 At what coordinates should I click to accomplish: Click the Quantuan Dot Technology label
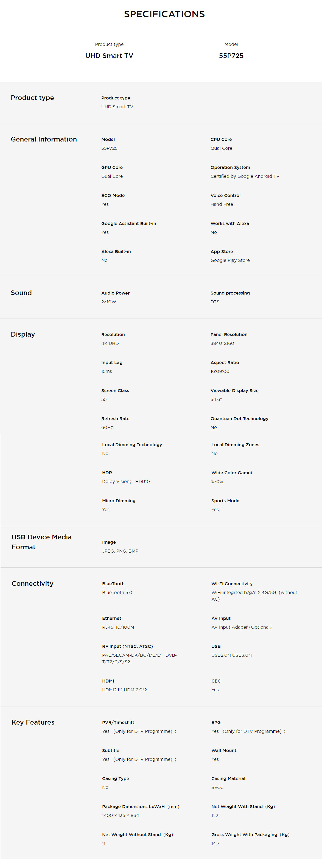239,418
